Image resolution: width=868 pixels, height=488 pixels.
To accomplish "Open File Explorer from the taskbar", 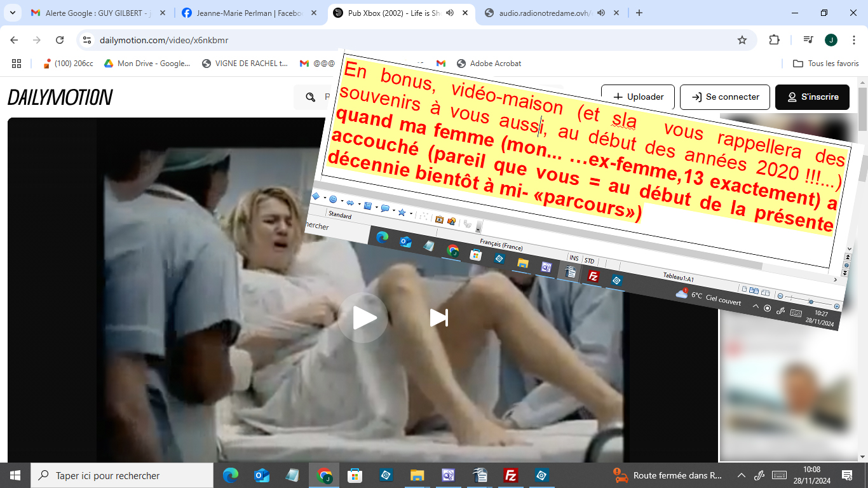I will [x=417, y=475].
